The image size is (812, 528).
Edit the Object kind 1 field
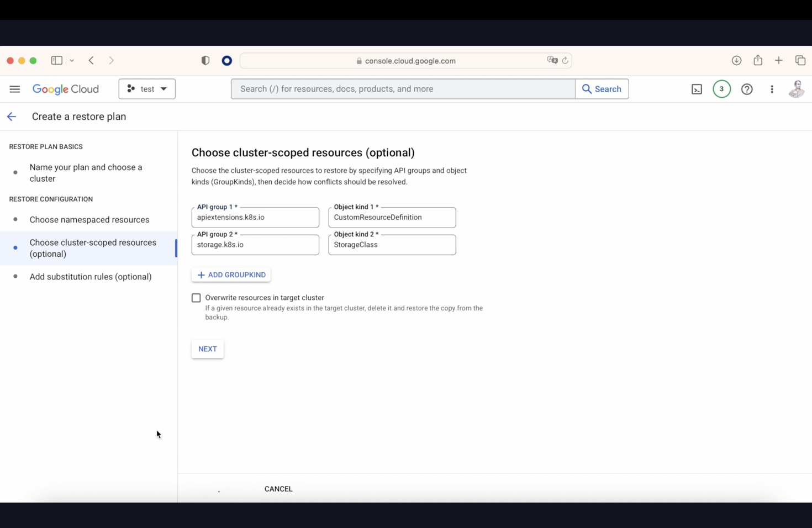392,217
